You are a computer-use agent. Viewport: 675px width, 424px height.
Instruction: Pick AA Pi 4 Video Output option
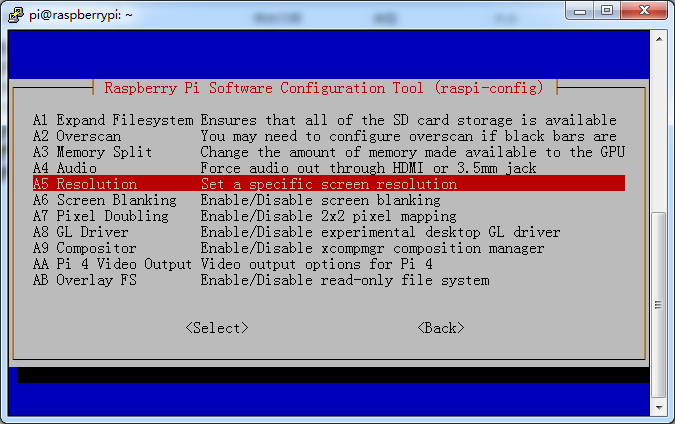(x=329, y=264)
